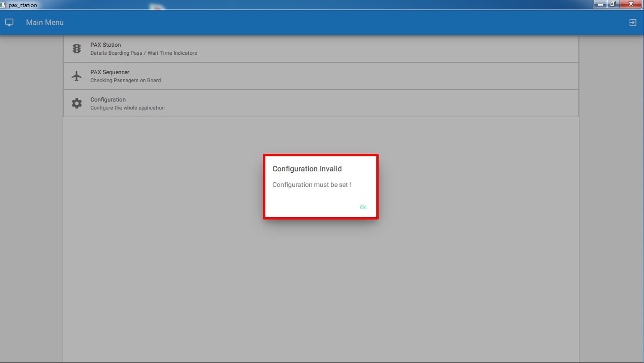Click the exit icon in the header
Image resolution: width=644 pixels, height=363 pixels.
tap(633, 22)
